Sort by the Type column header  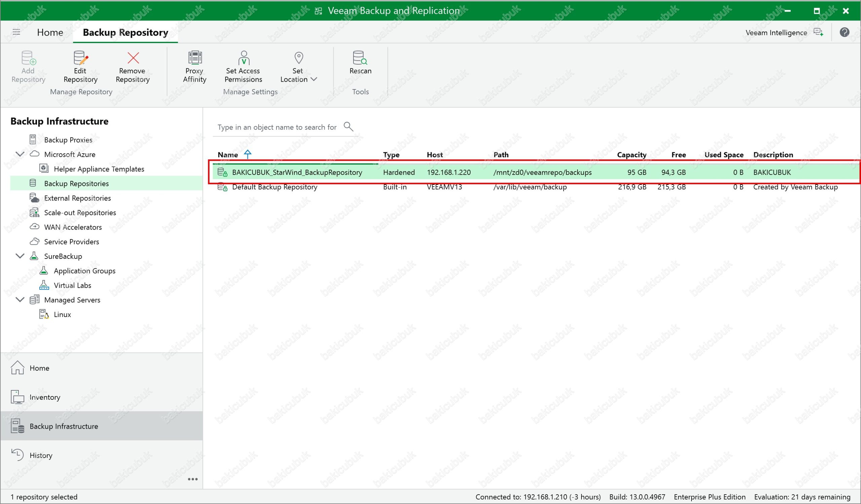coord(391,155)
